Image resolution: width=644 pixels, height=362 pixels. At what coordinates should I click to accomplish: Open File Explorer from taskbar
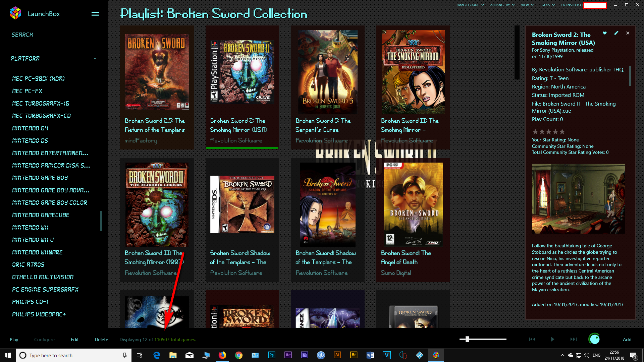(x=173, y=355)
